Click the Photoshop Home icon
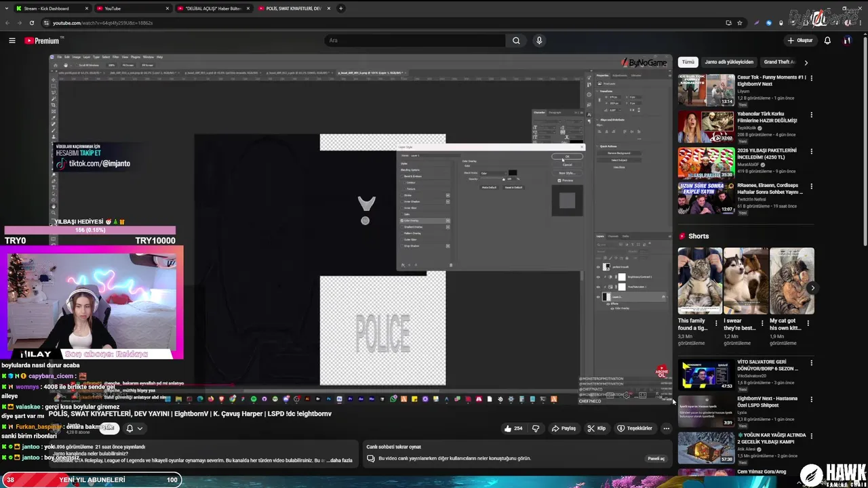The image size is (868, 488). (56, 65)
